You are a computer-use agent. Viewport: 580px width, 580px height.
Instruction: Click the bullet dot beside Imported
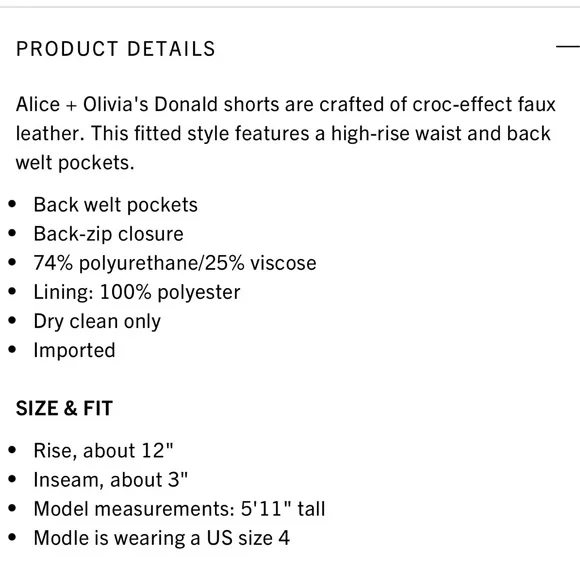click(x=12, y=349)
